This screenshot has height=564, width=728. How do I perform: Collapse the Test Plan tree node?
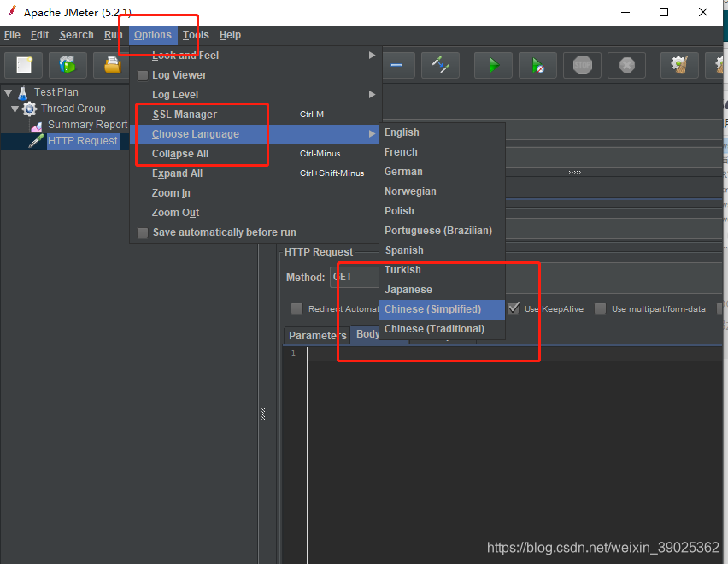point(9,93)
